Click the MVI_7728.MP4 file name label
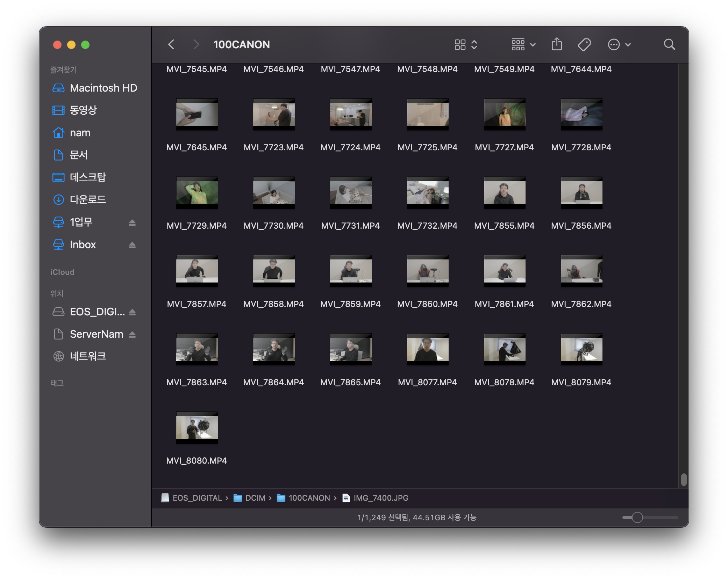The image size is (728, 579). coord(581,147)
